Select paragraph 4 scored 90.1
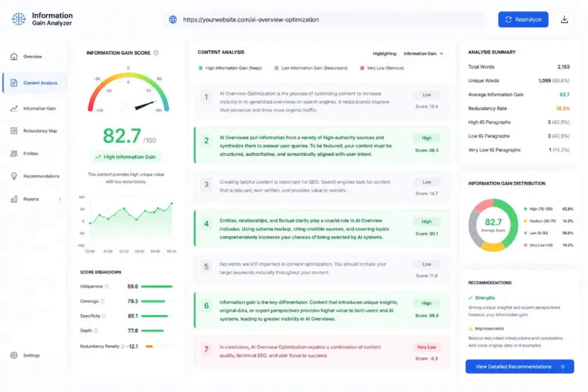This screenshot has width=588, height=392. (322, 228)
